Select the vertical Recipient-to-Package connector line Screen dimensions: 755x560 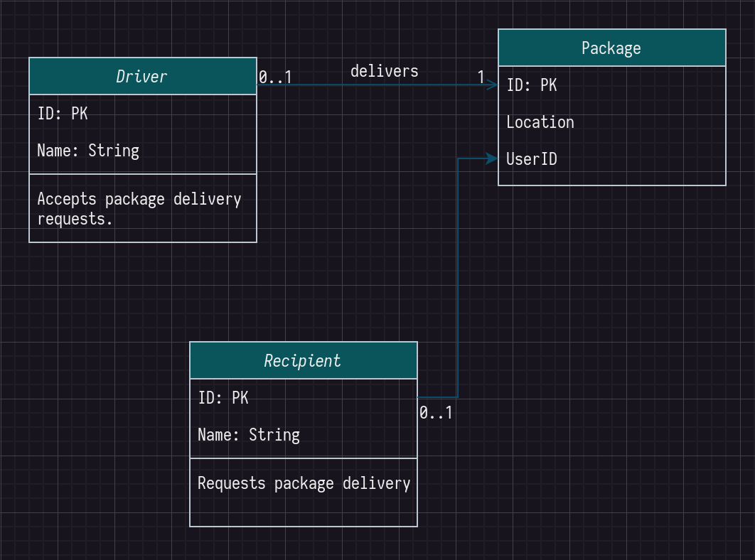coord(457,278)
